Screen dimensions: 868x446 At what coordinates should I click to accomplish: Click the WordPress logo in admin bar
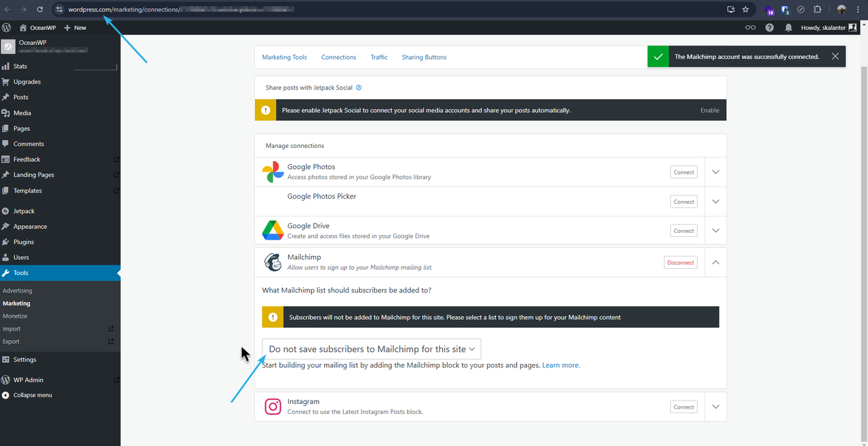pyautogui.click(x=7, y=28)
